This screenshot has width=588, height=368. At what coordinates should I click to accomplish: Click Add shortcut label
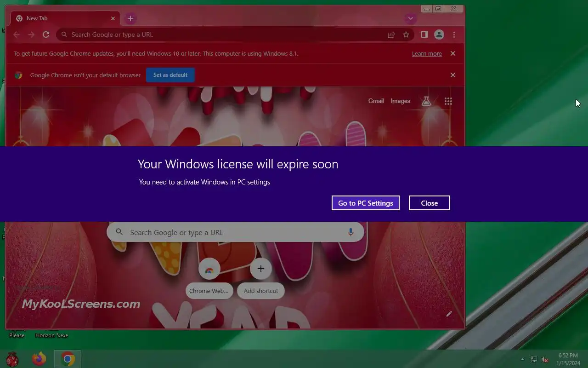click(261, 291)
